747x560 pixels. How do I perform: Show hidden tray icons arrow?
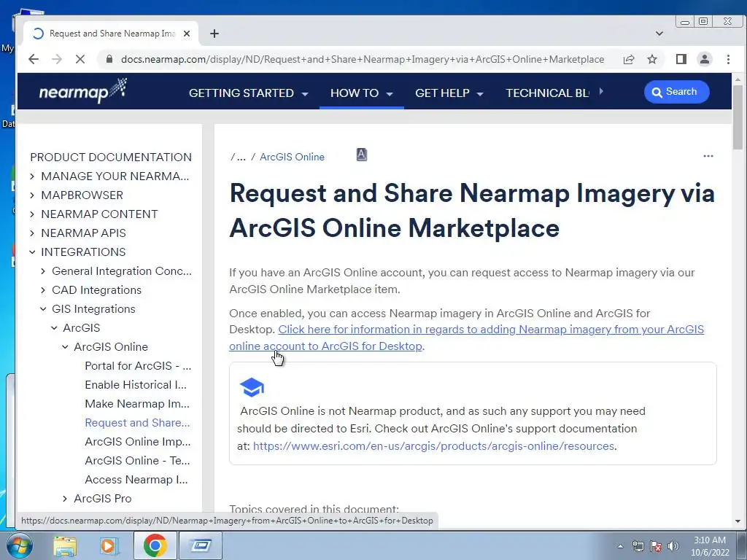pyautogui.click(x=620, y=546)
